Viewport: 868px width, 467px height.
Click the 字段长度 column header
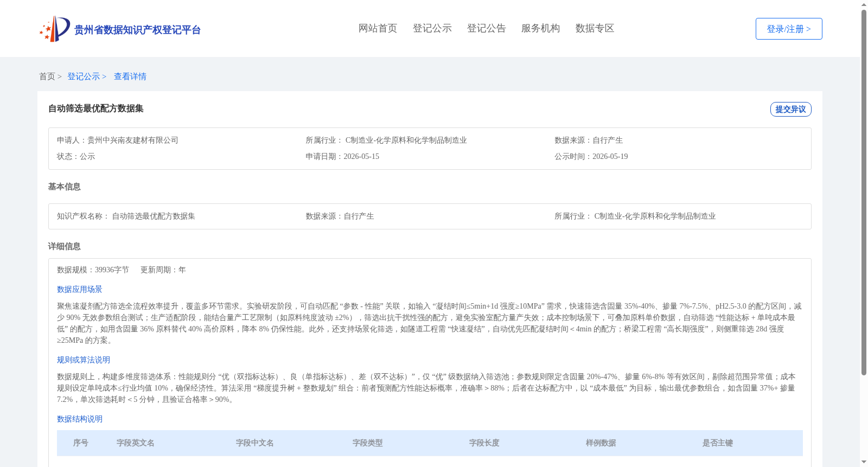484,443
